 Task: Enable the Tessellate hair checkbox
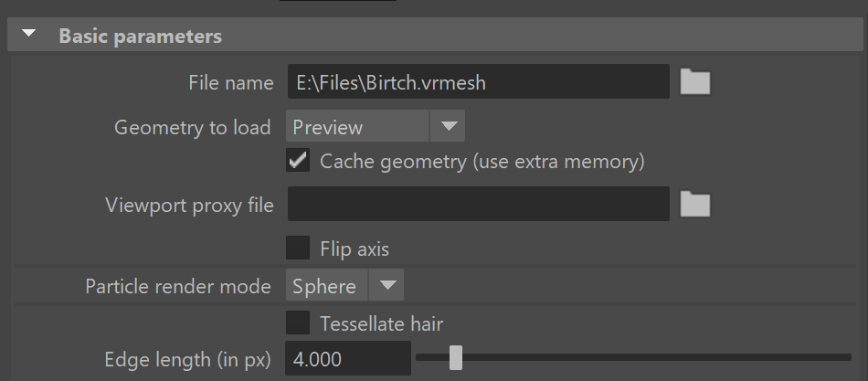coord(298,323)
